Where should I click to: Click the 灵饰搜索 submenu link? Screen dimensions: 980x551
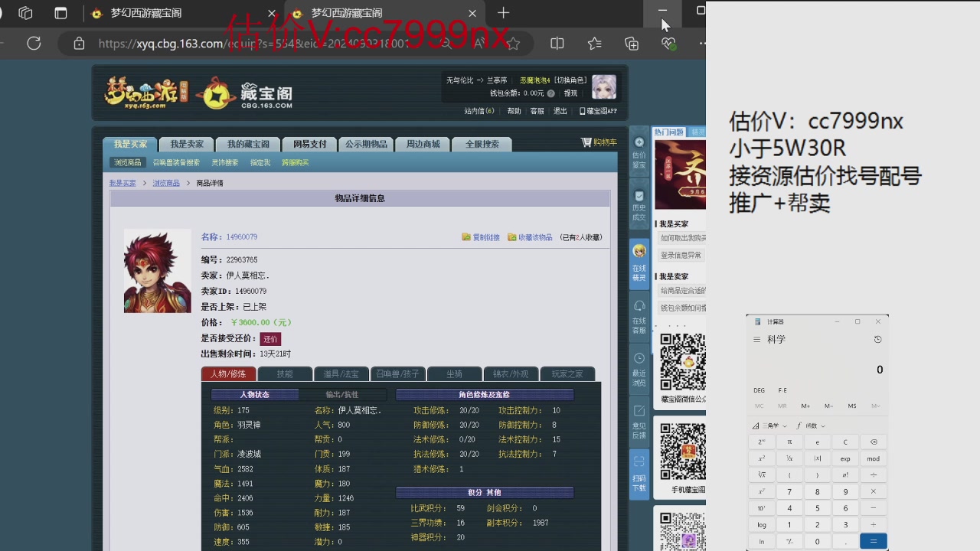[x=225, y=163]
